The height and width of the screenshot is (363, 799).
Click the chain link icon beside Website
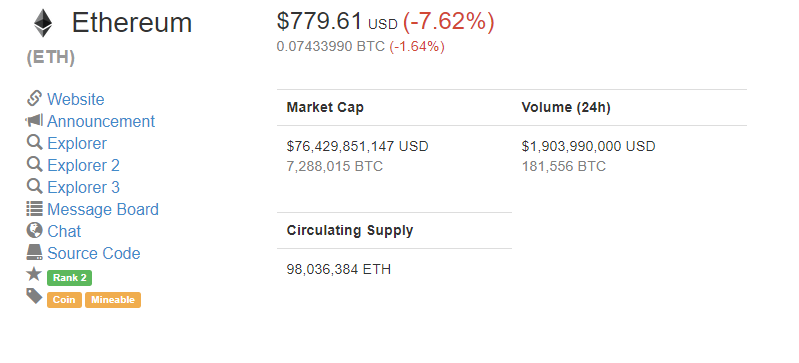point(34,98)
